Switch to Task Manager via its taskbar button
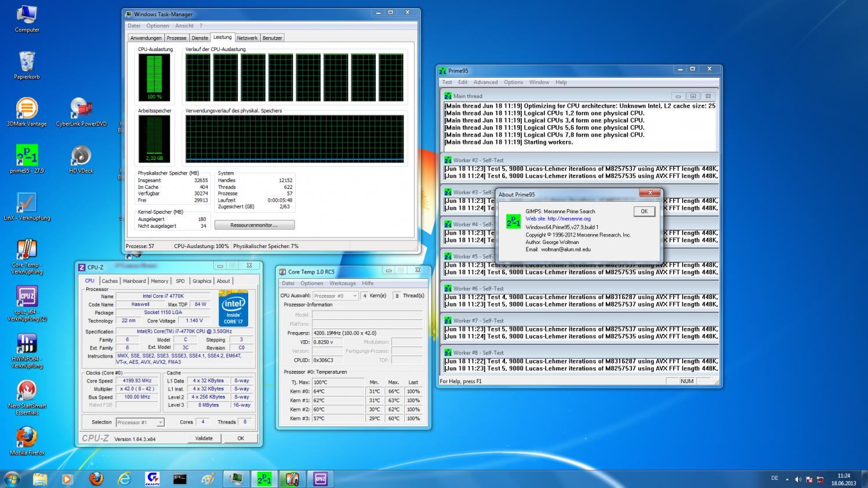Viewport: 868px width, 488px height. pos(236,479)
